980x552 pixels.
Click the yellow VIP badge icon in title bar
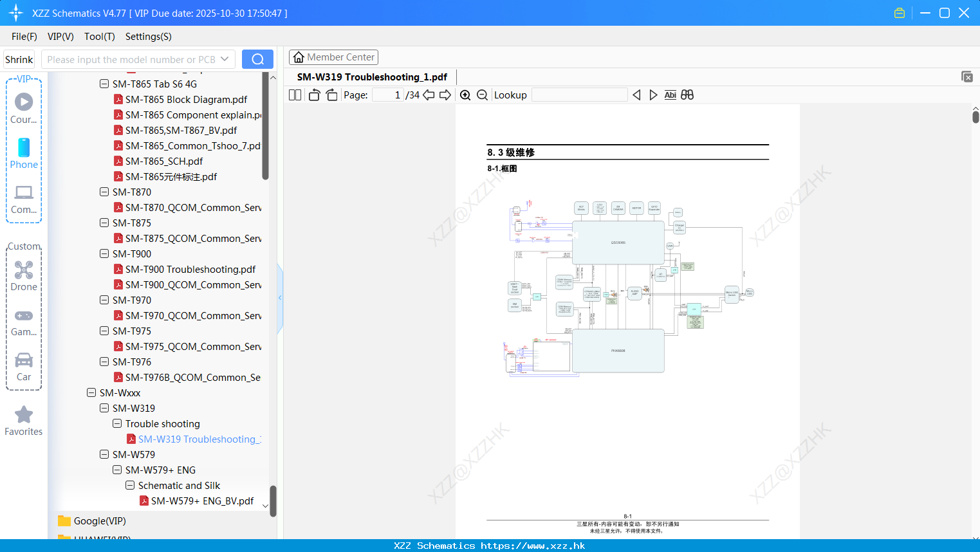900,13
